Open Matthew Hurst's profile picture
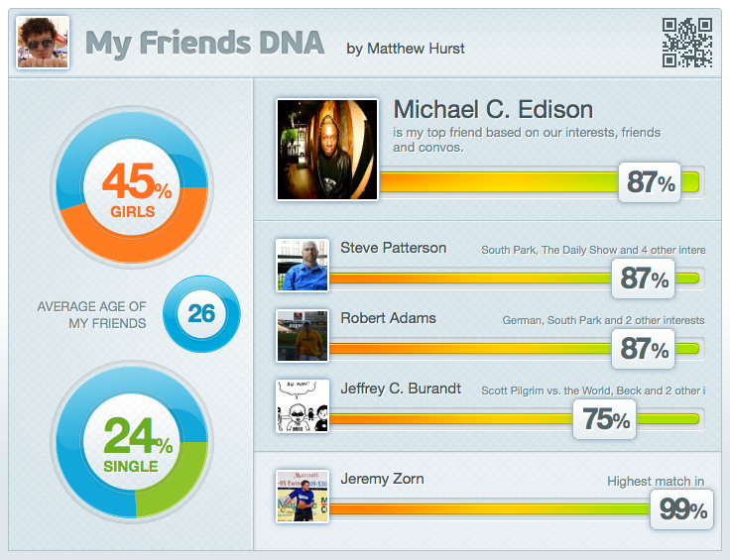 [43, 43]
